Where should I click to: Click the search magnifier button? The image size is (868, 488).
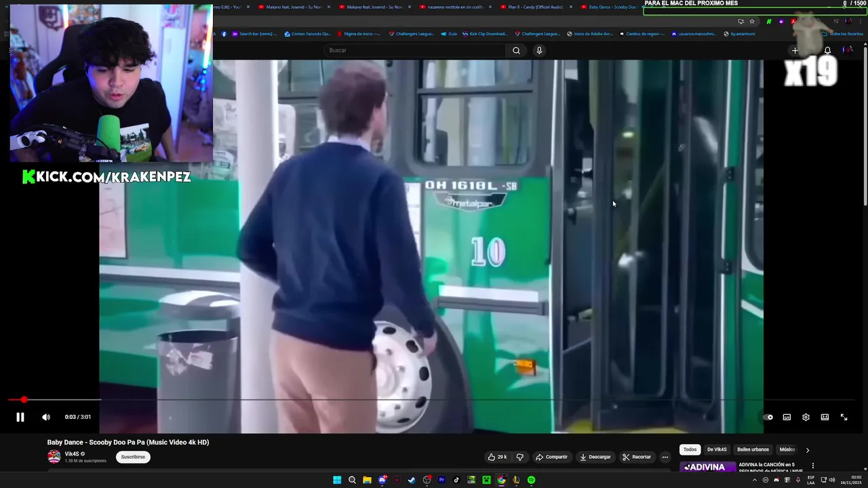(x=516, y=50)
